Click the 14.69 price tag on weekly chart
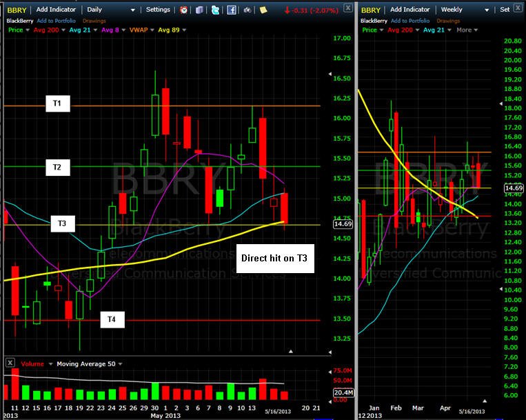 514,188
